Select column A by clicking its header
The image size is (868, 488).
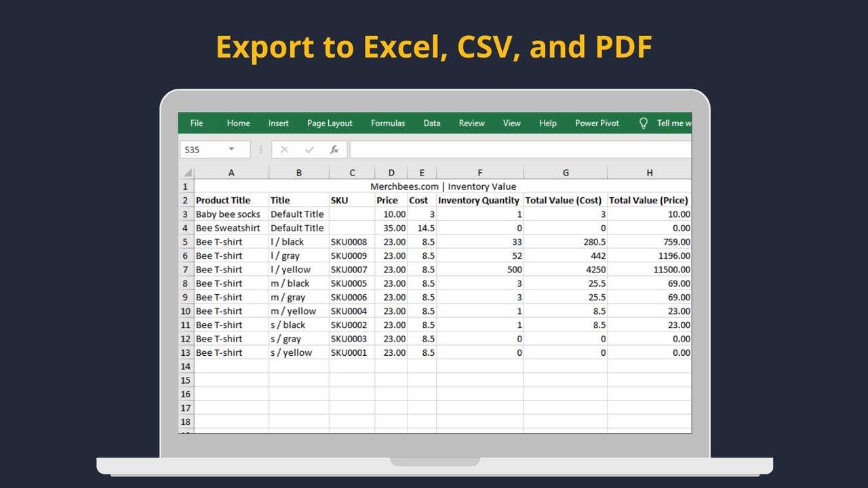231,171
